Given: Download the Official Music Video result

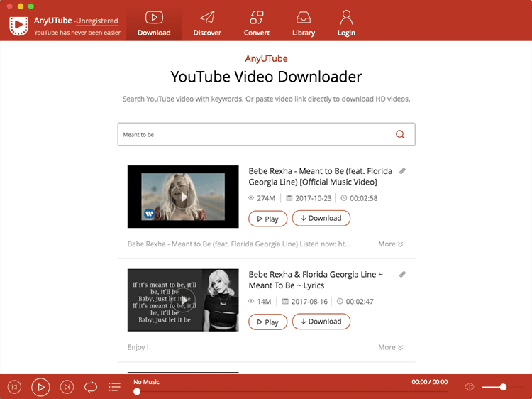Looking at the screenshot, I should (321, 218).
